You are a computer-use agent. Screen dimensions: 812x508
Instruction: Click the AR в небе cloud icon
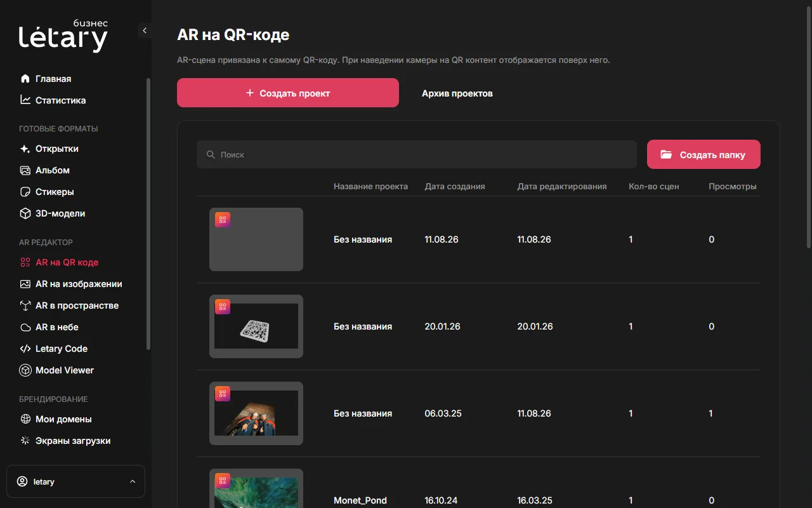pos(25,327)
